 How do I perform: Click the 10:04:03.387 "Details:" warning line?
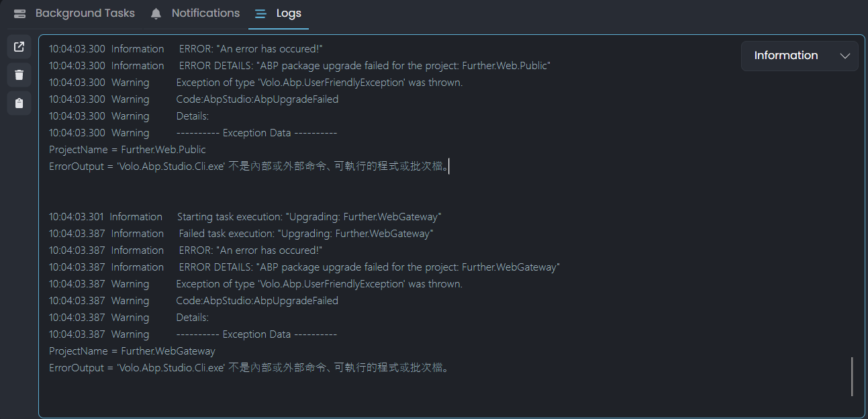coord(193,318)
